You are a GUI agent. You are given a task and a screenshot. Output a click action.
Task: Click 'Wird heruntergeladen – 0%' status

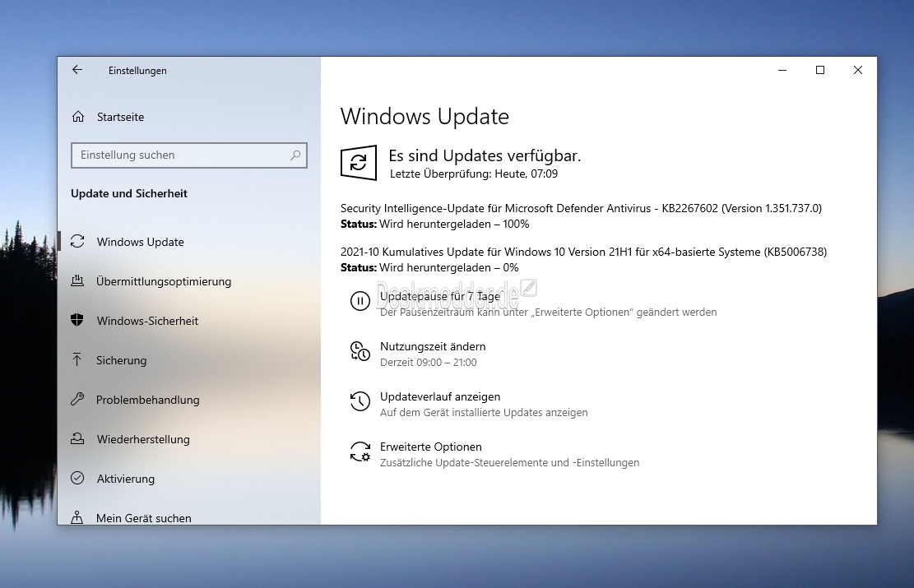(x=449, y=267)
